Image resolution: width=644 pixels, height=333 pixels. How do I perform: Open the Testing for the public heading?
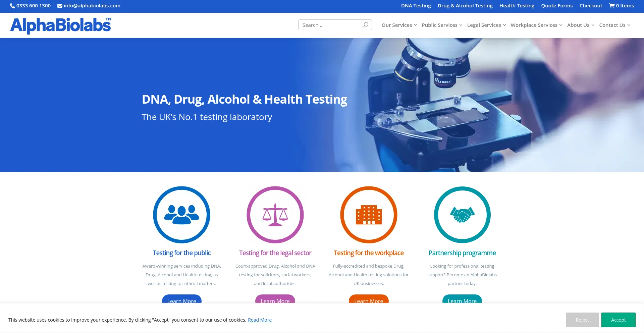181,253
